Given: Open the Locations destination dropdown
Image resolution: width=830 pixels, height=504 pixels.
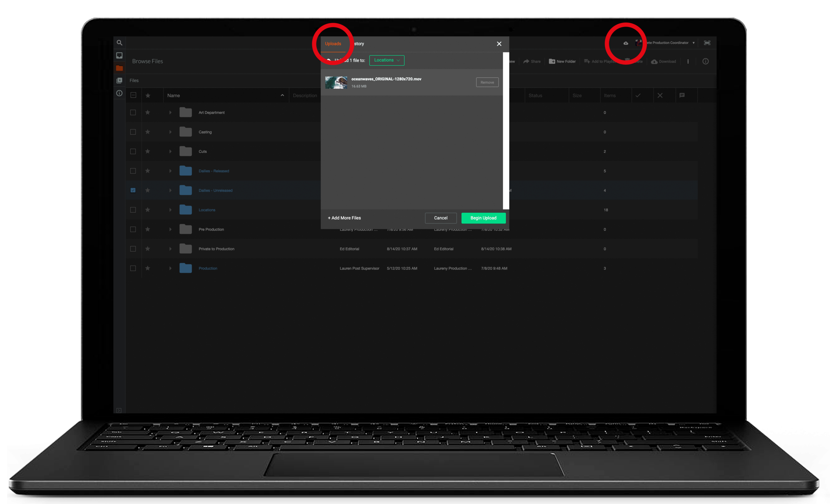Looking at the screenshot, I should click(387, 60).
